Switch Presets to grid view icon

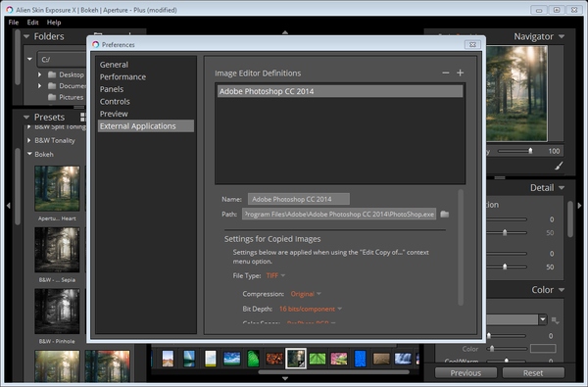click(83, 117)
